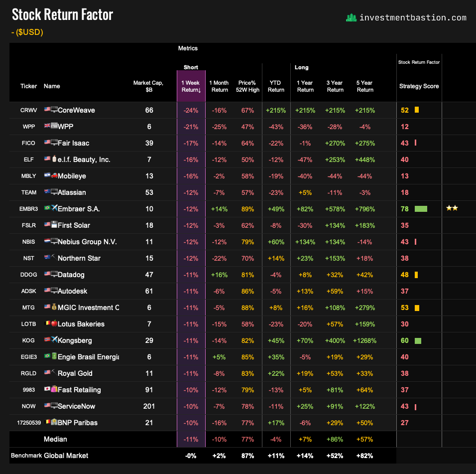Click the Market Cap, $B header

coord(148,86)
